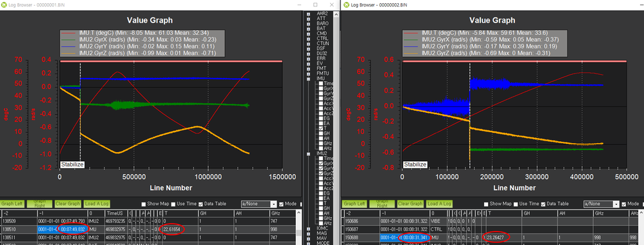Expand the ATT tree node

[x=309, y=19]
